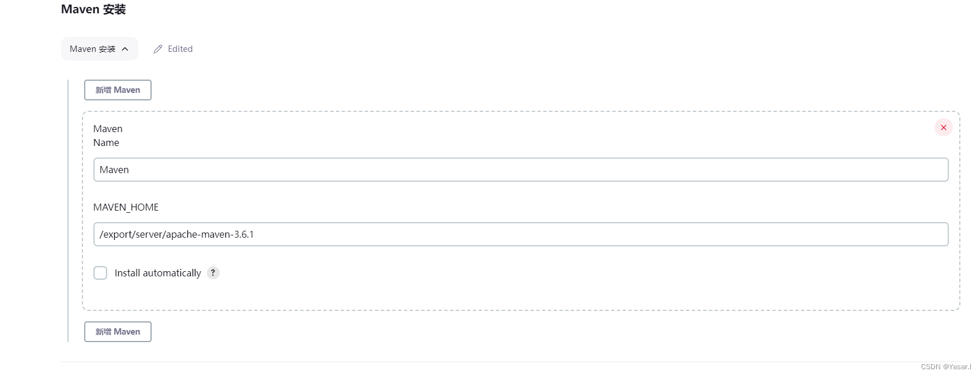The width and height of the screenshot is (980, 375).
Task: Select the delete icon in the dashed Maven block
Action: 943,127
